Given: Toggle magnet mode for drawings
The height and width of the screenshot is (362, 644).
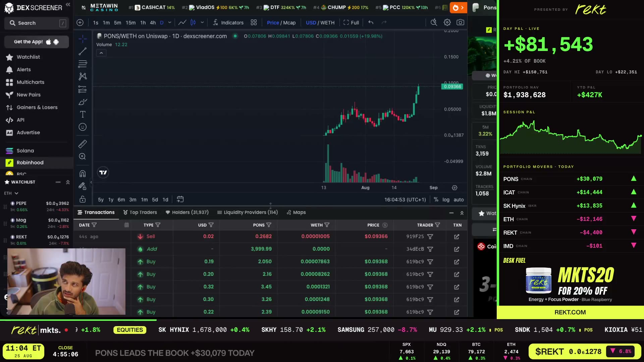Looking at the screenshot, I should [83, 174].
